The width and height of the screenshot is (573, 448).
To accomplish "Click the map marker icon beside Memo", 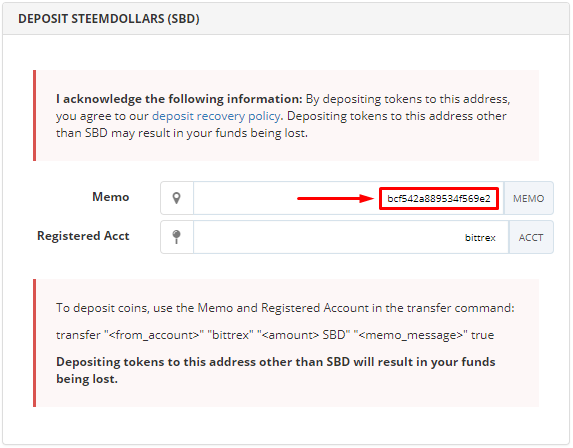I will 177,198.
